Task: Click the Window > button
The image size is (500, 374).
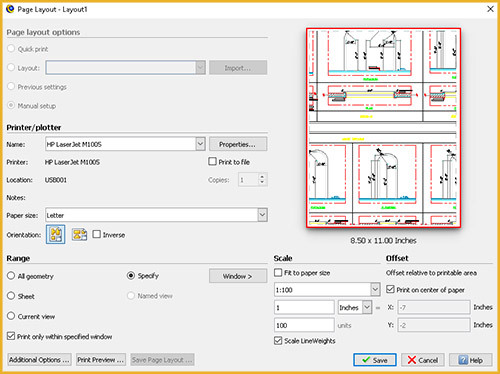Action: click(238, 276)
